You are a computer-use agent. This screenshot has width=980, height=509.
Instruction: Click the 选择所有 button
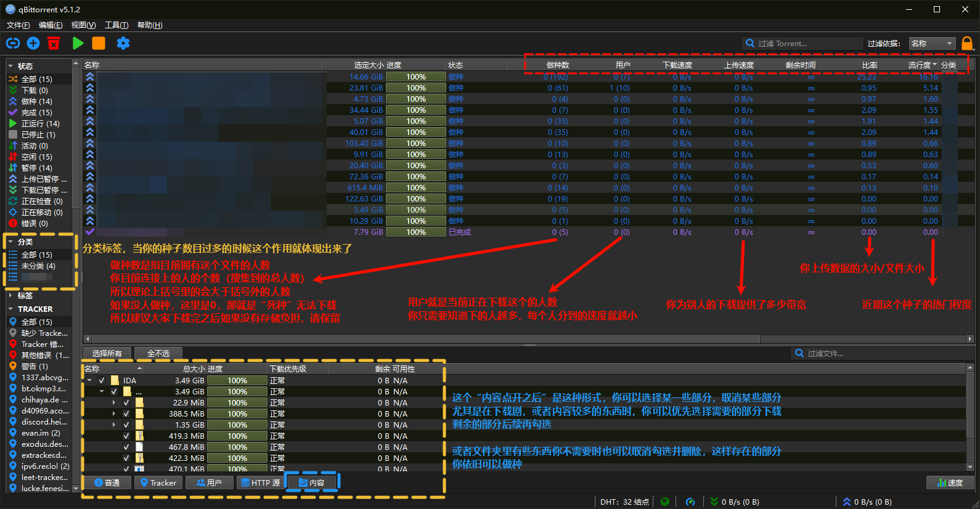107,353
